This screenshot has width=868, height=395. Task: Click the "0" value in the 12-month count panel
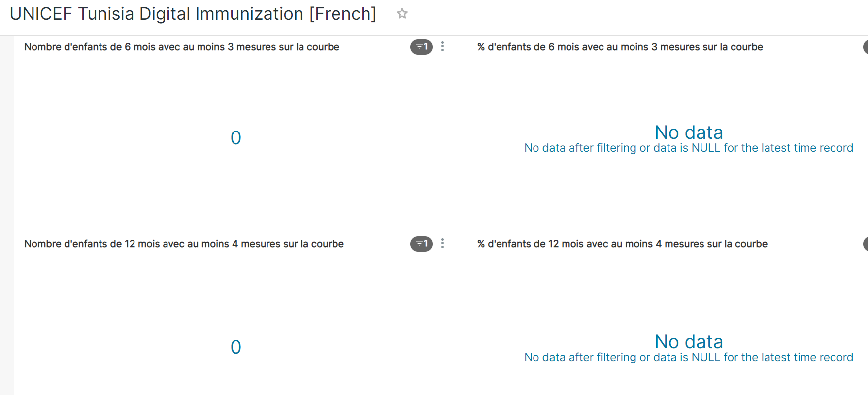pyautogui.click(x=236, y=347)
